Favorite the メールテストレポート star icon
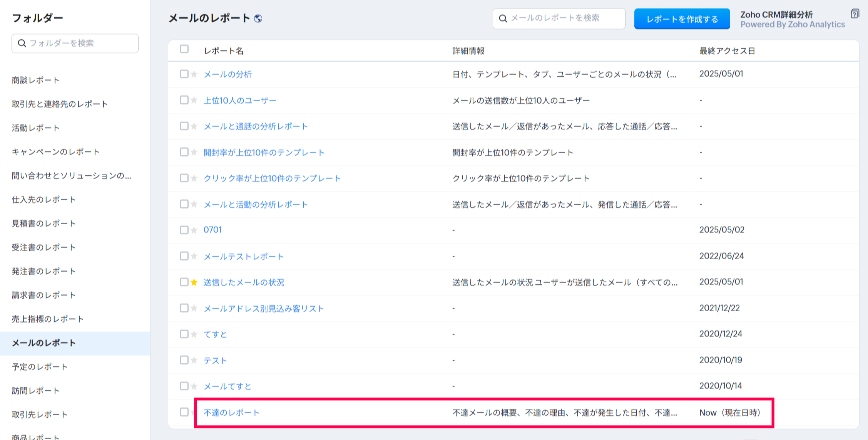This screenshot has width=868, height=440. tap(194, 256)
